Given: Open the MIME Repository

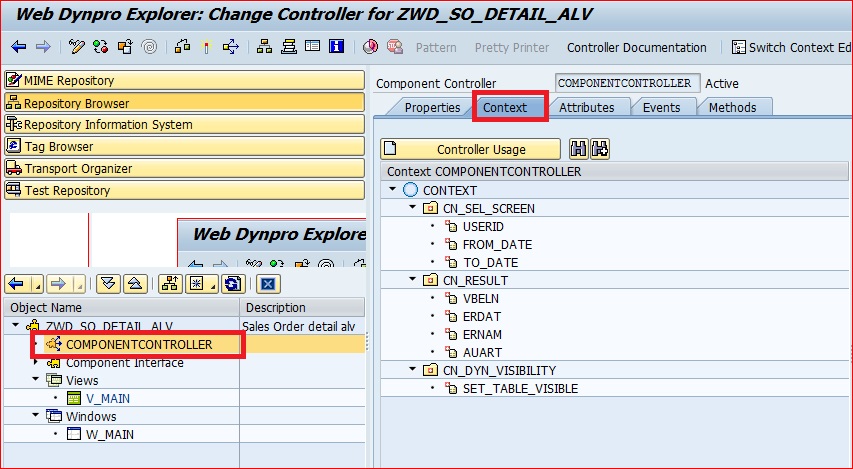Looking at the screenshot, I should click(x=184, y=81).
